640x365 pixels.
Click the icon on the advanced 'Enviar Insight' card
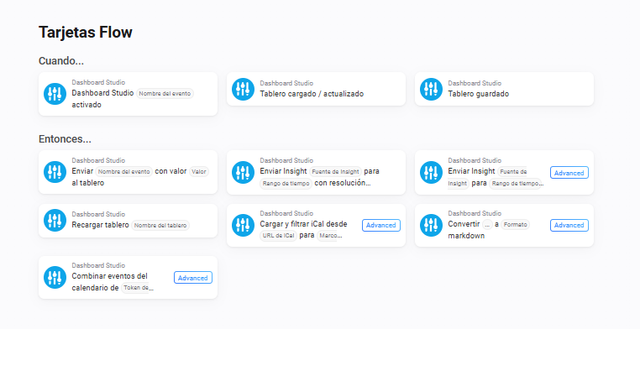(x=431, y=172)
